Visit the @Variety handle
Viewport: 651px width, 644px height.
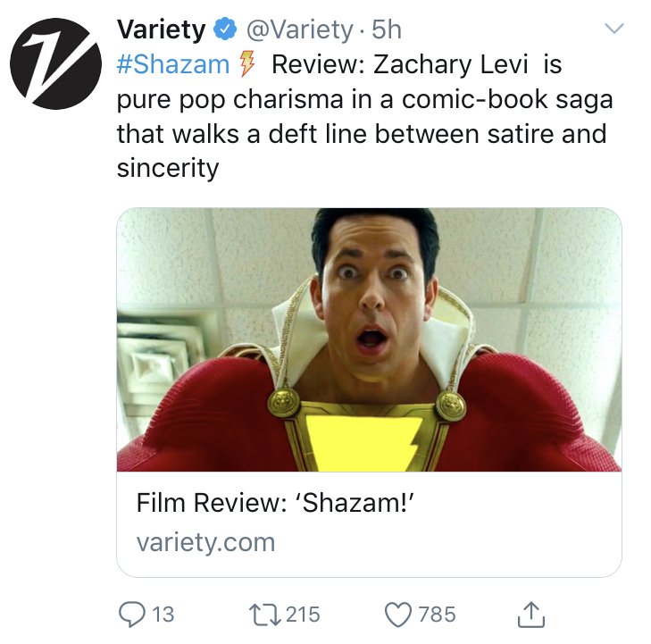(x=299, y=29)
